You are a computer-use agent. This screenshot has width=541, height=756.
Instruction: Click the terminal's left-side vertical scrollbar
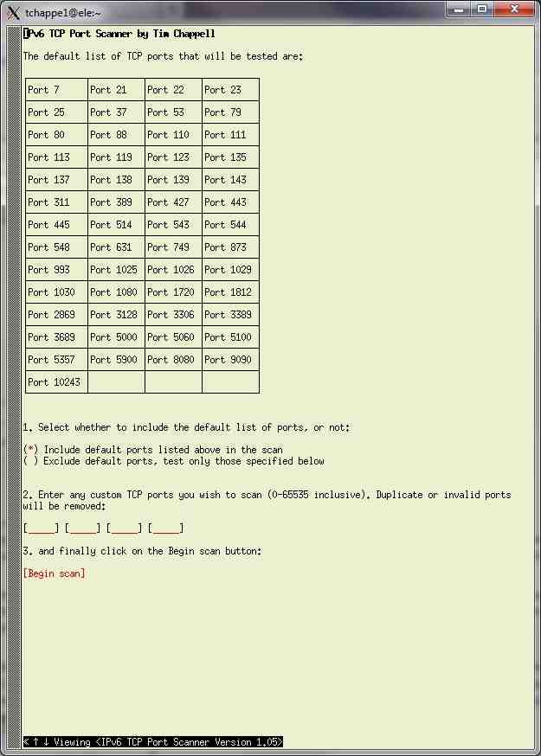[x=13, y=389]
